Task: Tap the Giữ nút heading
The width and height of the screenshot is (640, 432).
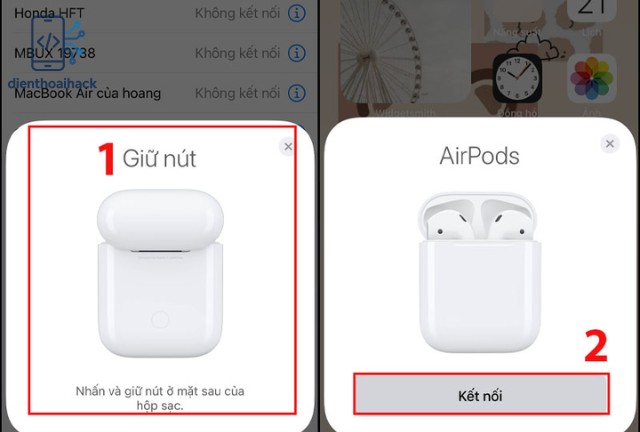Action: tap(159, 158)
